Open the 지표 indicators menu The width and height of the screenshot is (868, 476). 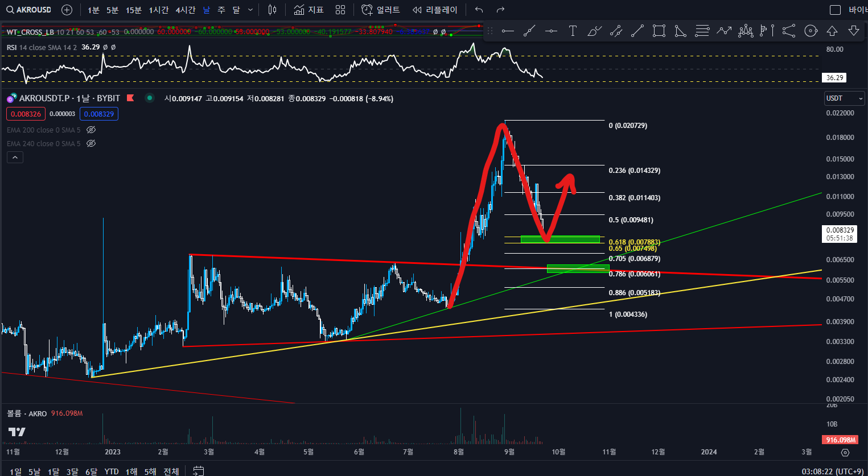tap(309, 10)
